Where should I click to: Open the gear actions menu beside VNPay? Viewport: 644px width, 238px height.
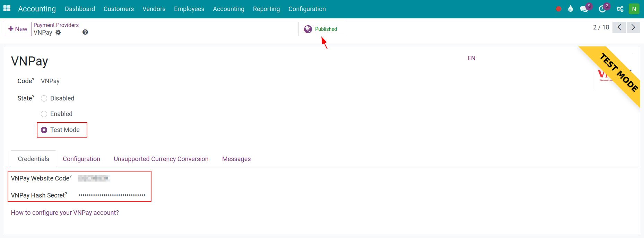[x=58, y=33]
